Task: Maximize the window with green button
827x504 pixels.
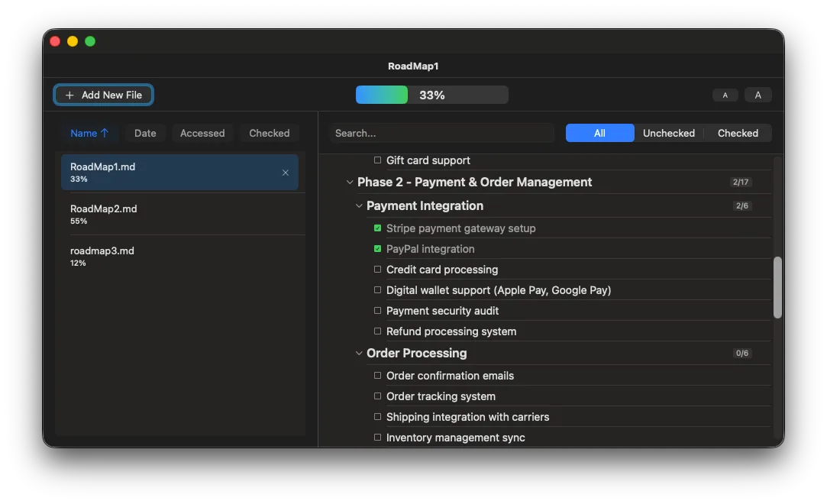Action: (x=90, y=41)
